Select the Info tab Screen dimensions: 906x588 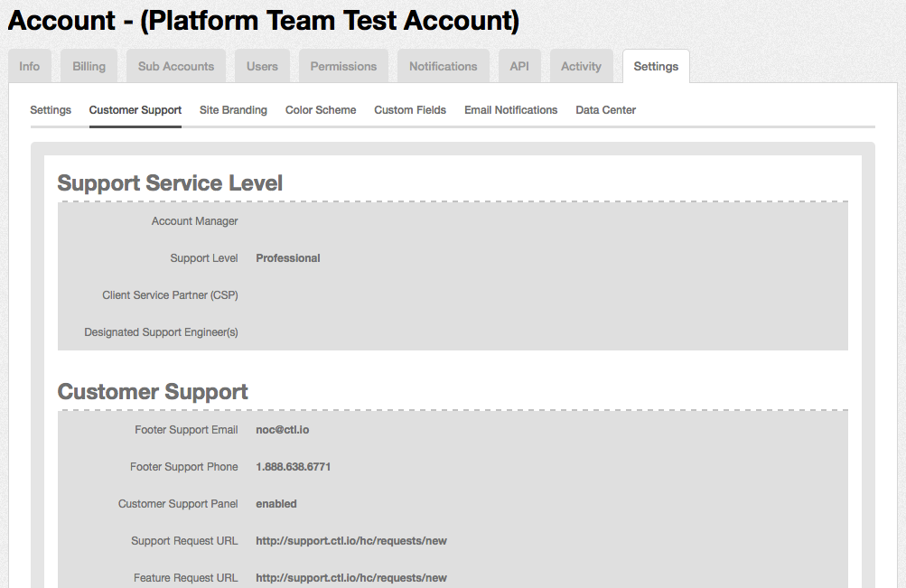(x=29, y=65)
